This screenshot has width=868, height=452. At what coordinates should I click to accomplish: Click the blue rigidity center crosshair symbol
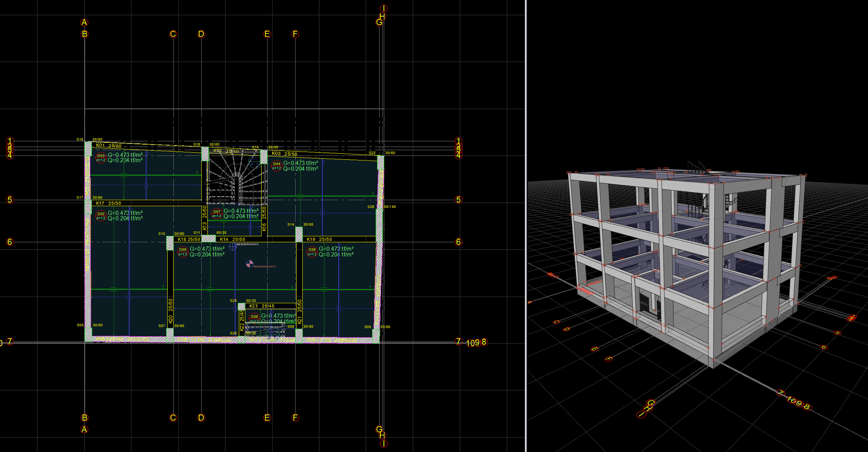coord(233,246)
